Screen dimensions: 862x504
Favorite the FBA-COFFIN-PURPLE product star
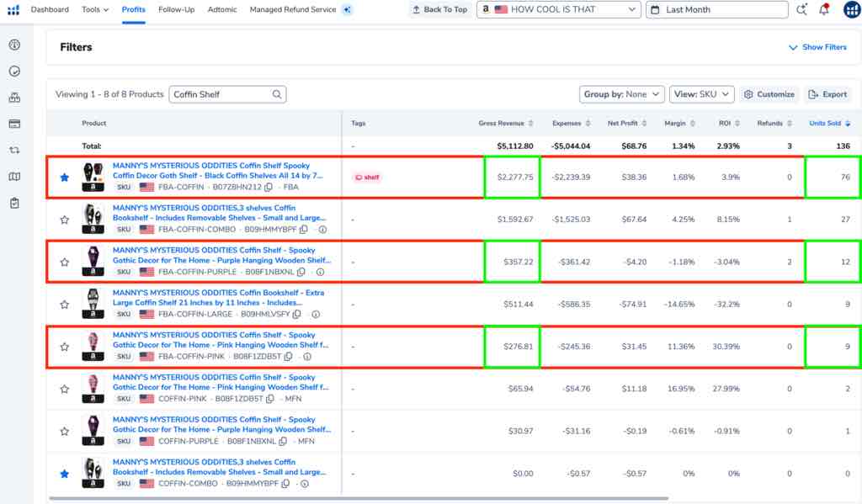tap(64, 262)
